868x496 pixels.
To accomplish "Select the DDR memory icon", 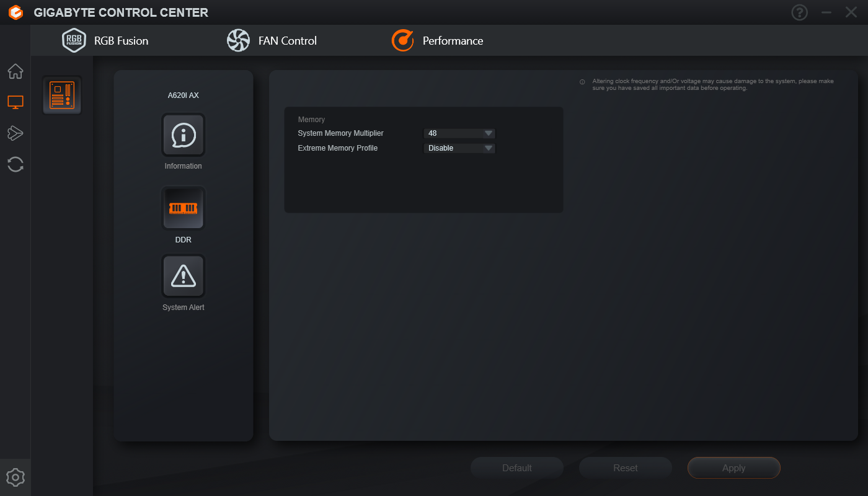I will (183, 208).
